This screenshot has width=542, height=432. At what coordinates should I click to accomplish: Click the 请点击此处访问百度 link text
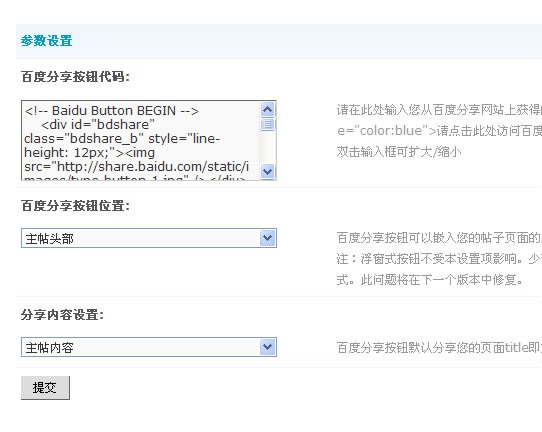[489, 131]
